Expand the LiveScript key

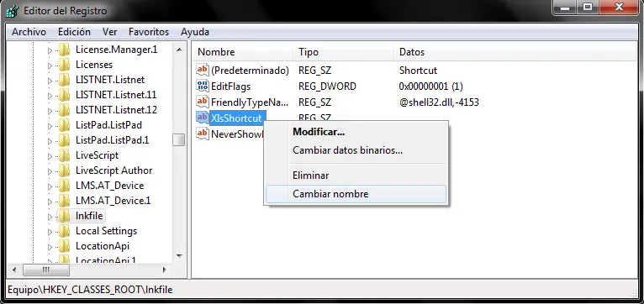coord(50,156)
